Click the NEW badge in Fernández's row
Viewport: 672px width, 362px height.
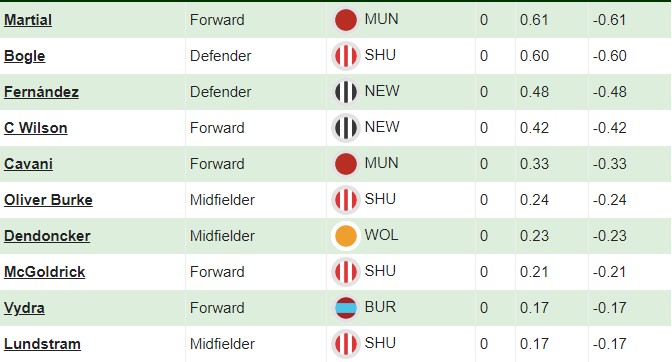345,92
